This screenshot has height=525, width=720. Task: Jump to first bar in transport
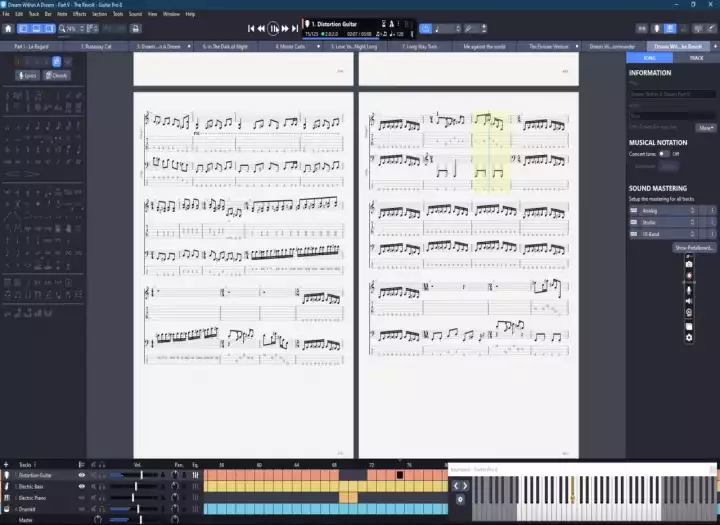251,28
